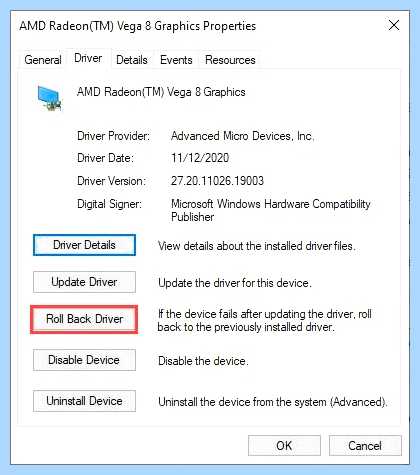
Task: Click the Driver Date: label
Action: coord(105,158)
